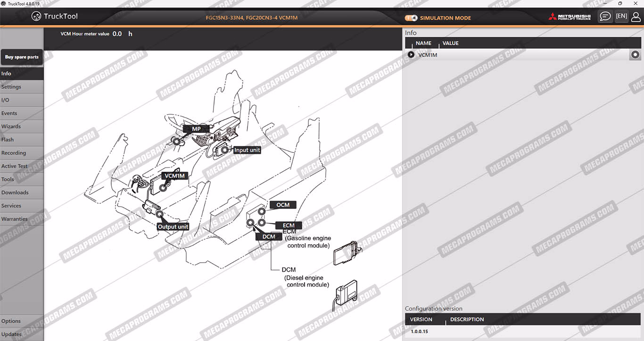644x341 pixels.
Task: Click the Output unit label
Action: point(173,227)
